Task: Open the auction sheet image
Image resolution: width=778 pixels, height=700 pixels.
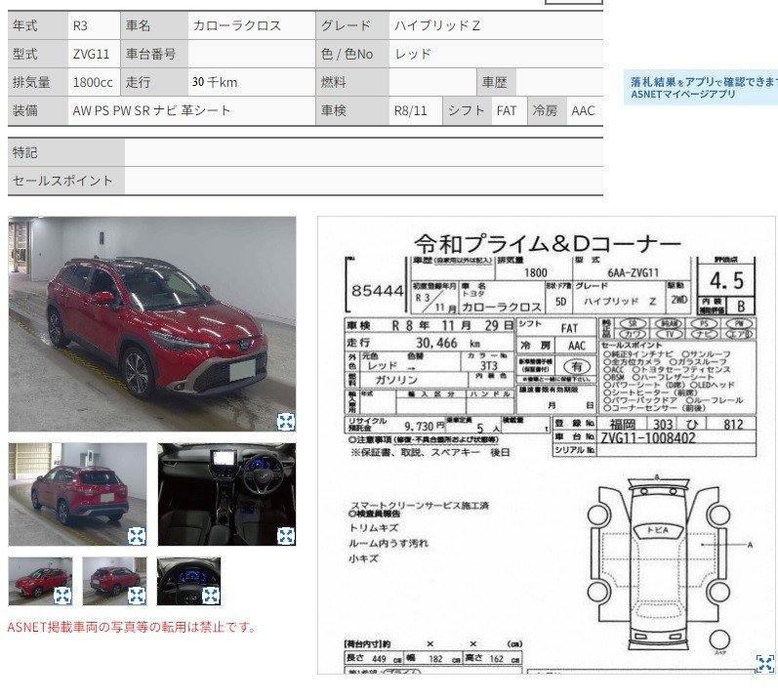Action: [x=546, y=445]
